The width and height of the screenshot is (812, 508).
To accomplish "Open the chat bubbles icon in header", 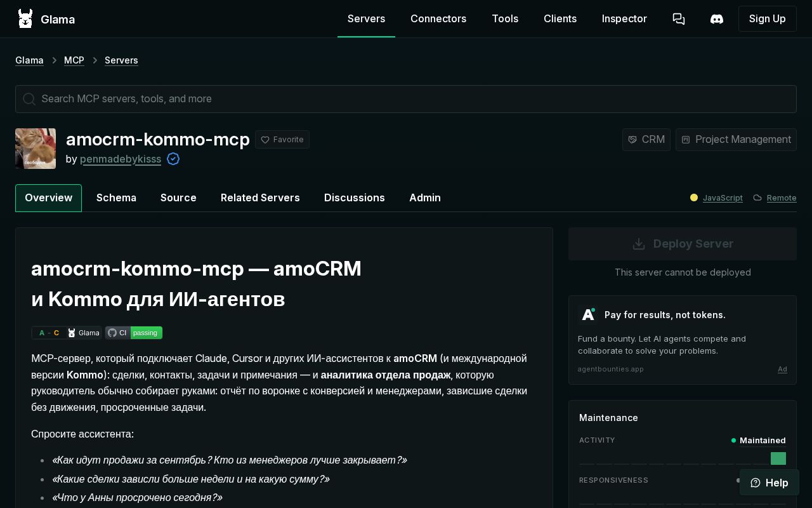I will (679, 19).
